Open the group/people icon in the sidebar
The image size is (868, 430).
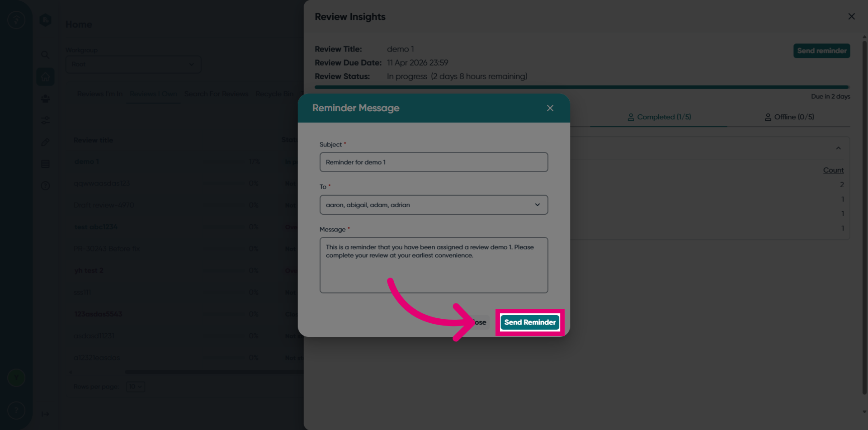[45, 99]
